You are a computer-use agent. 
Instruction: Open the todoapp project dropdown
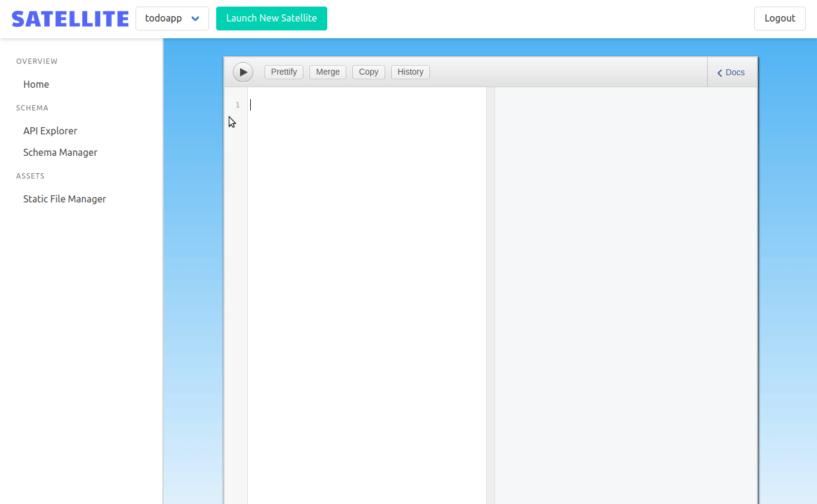pyautogui.click(x=172, y=19)
